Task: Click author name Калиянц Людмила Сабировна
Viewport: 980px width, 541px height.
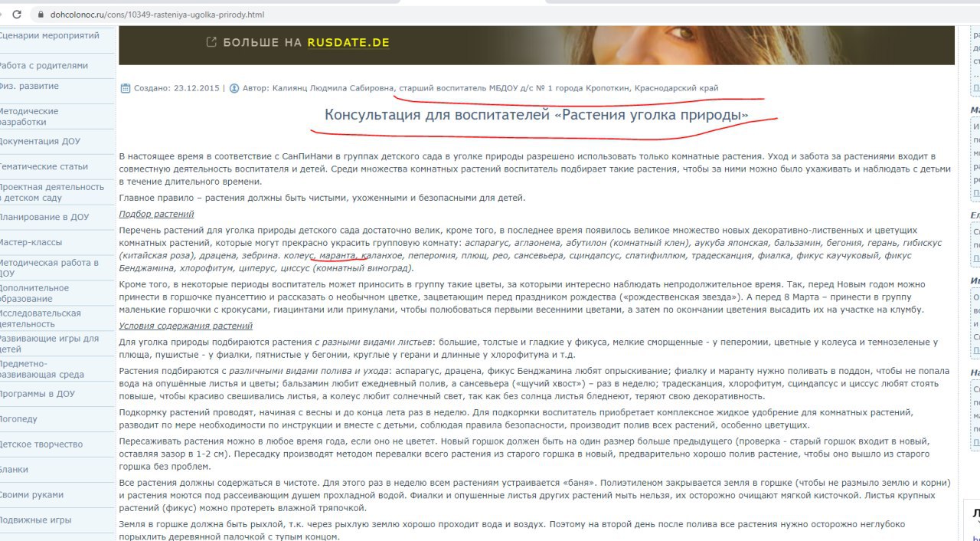Action: coord(334,88)
